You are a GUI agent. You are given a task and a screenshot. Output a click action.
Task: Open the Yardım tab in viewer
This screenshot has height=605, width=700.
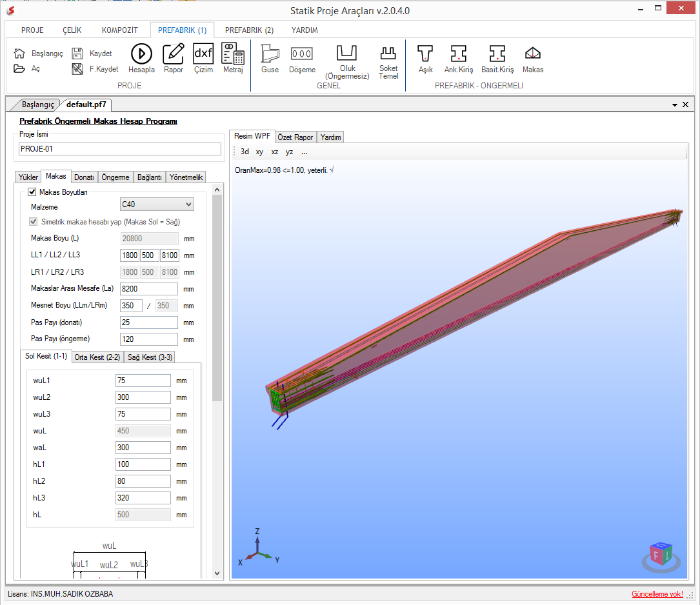click(x=330, y=137)
